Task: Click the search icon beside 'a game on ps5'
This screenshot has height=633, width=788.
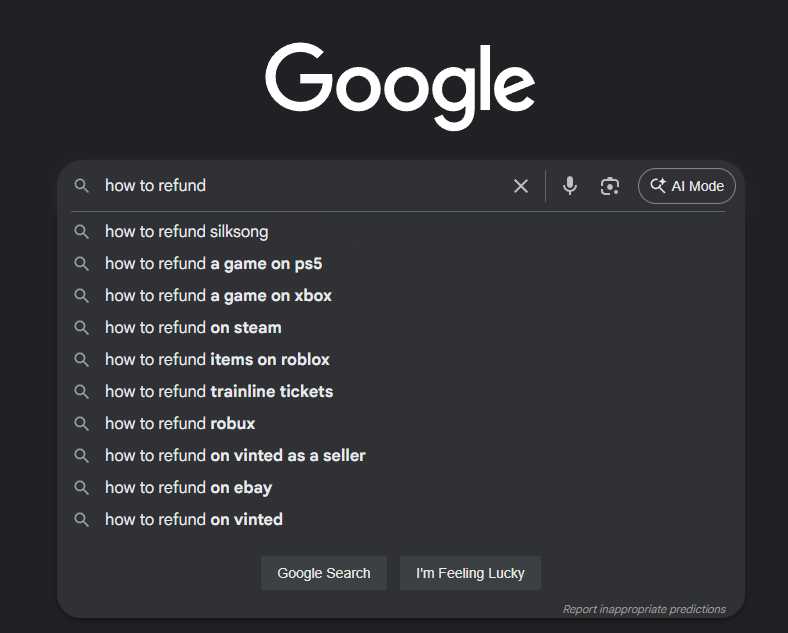Action: [x=81, y=264]
